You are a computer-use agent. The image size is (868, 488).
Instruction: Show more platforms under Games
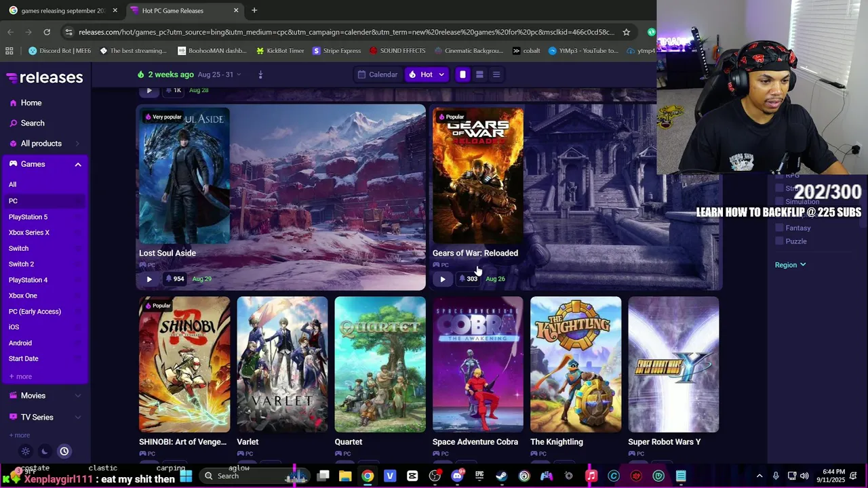[20, 377]
